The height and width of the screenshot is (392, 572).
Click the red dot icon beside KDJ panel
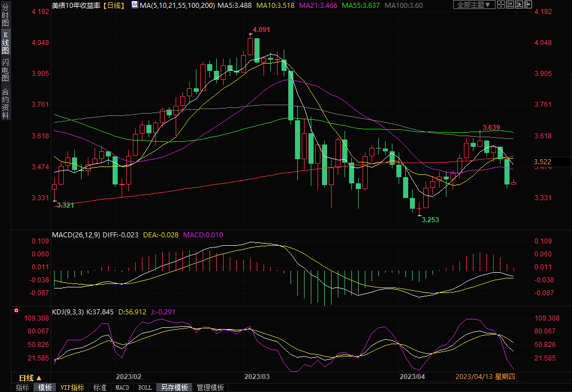pyautogui.click(x=16, y=310)
